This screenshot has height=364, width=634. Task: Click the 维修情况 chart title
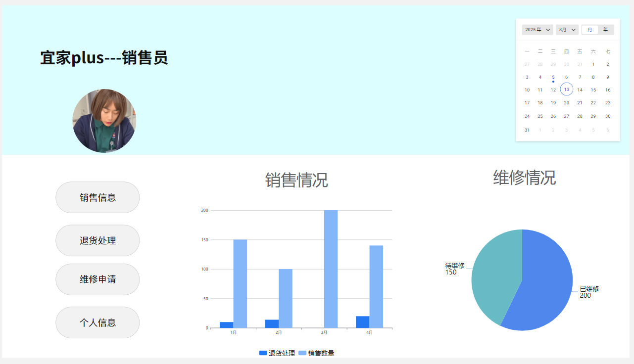(x=524, y=177)
